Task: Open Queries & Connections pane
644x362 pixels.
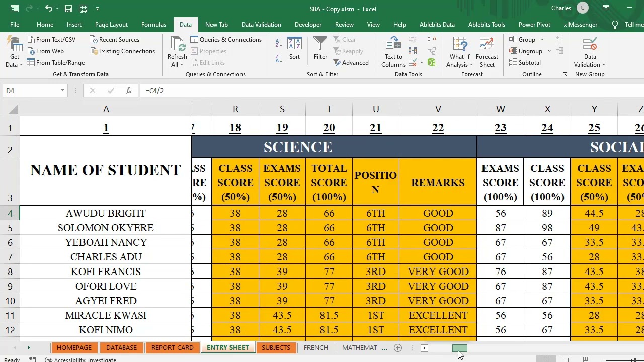Action: (226, 39)
